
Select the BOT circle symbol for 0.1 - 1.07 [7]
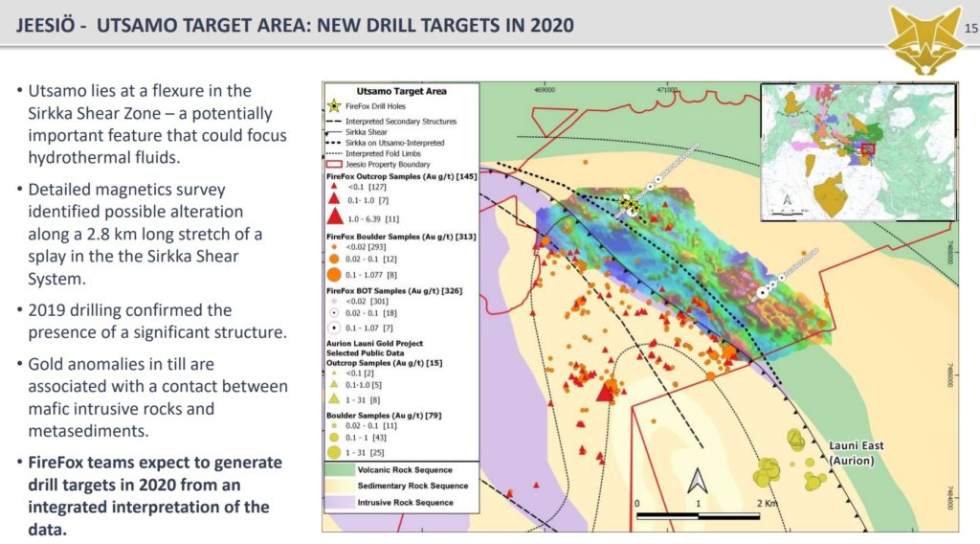click(334, 328)
